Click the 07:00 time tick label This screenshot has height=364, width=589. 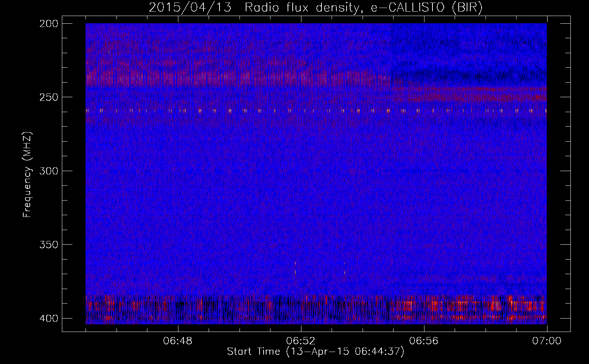tap(547, 341)
